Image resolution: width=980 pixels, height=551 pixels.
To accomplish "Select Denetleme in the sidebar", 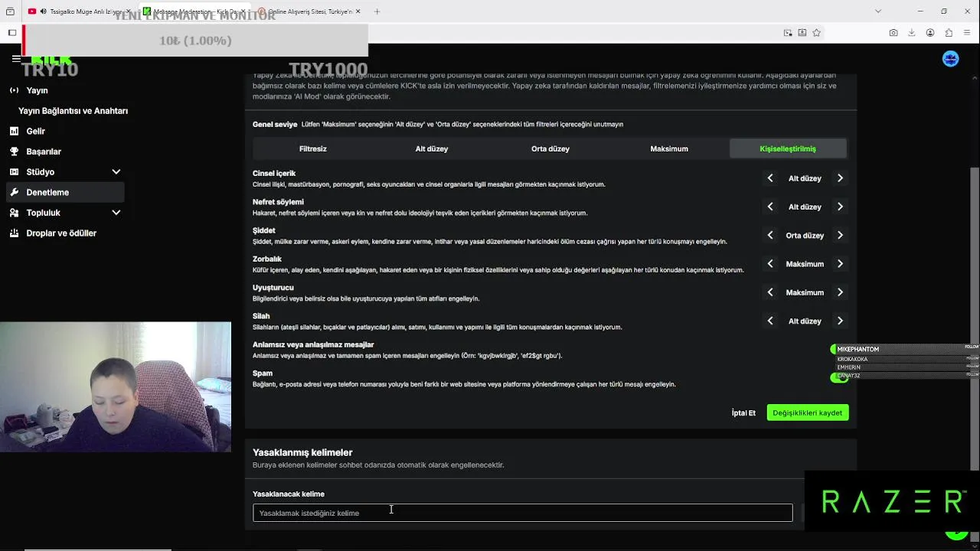I will point(65,192).
